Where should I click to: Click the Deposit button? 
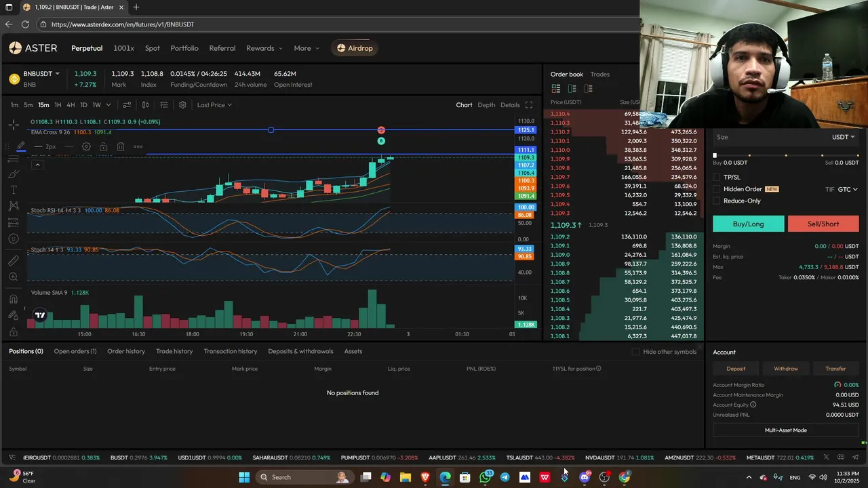[736, 369]
